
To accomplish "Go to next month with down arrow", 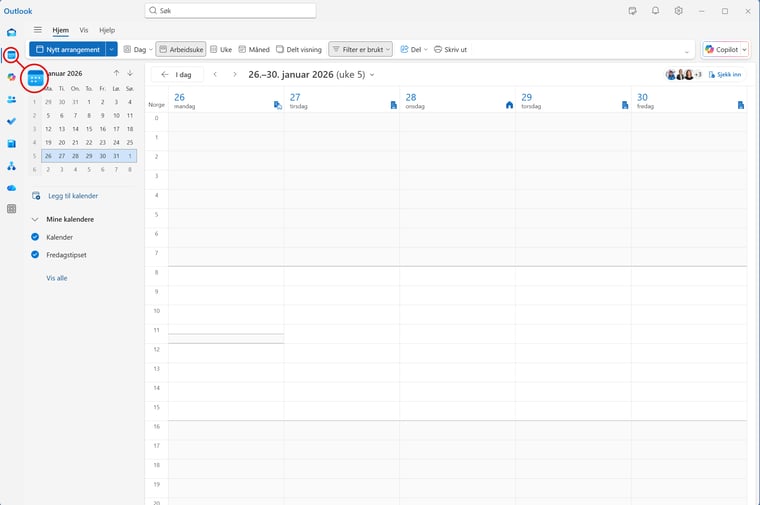I will click(130, 73).
